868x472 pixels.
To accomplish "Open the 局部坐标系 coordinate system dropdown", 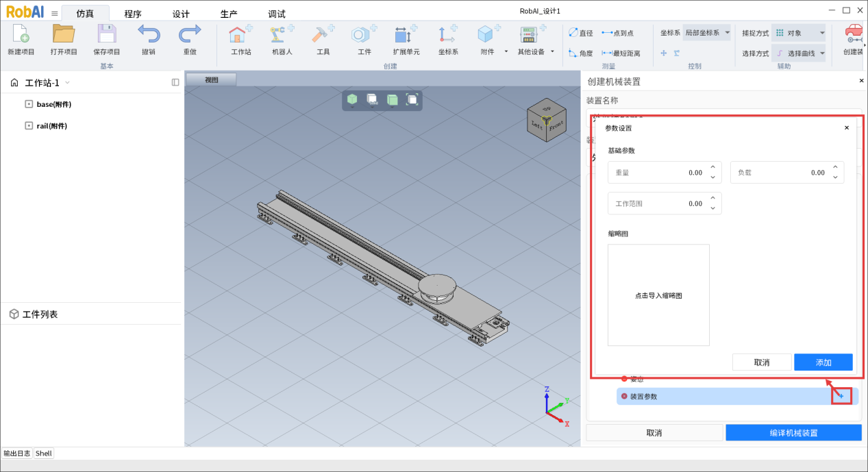I will coord(707,32).
